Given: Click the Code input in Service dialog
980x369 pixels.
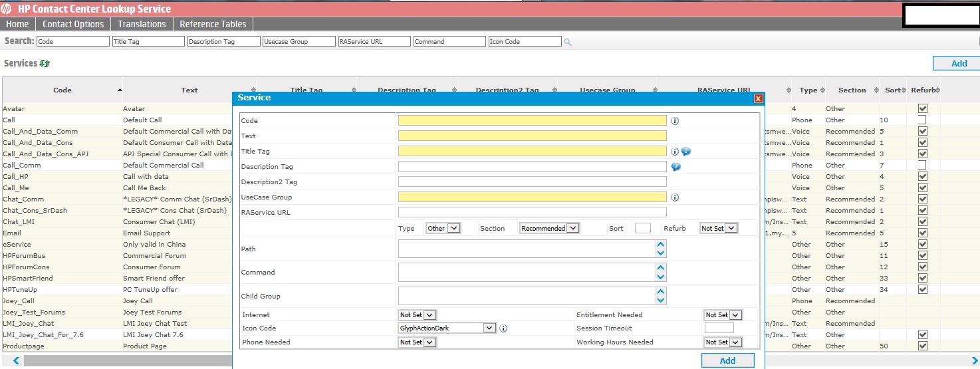Looking at the screenshot, I should [x=532, y=121].
